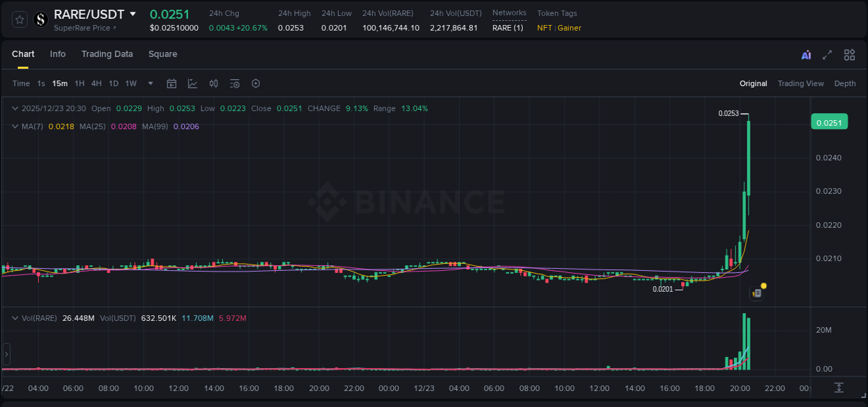The image size is (868, 407).
Task: Open the widgets layout icon at top right
Action: click(849, 54)
